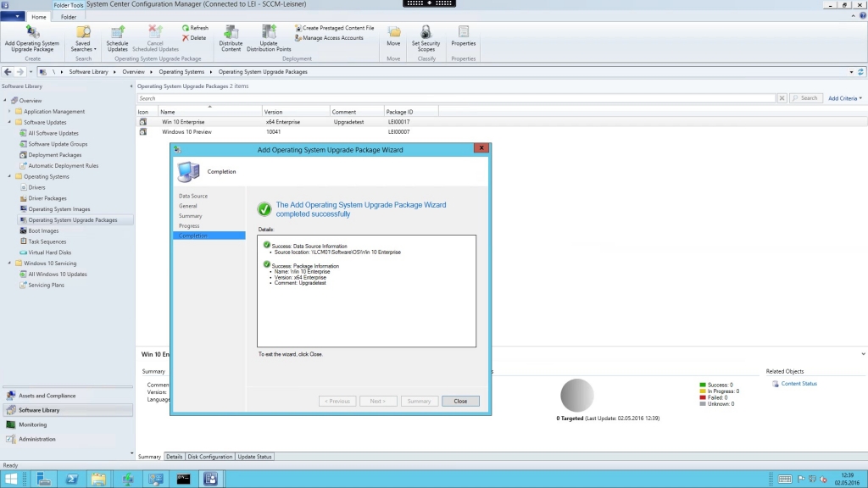Viewport: 868px width, 488px height.
Task: Collapse Operating Systems tree node
Action: click(9, 176)
